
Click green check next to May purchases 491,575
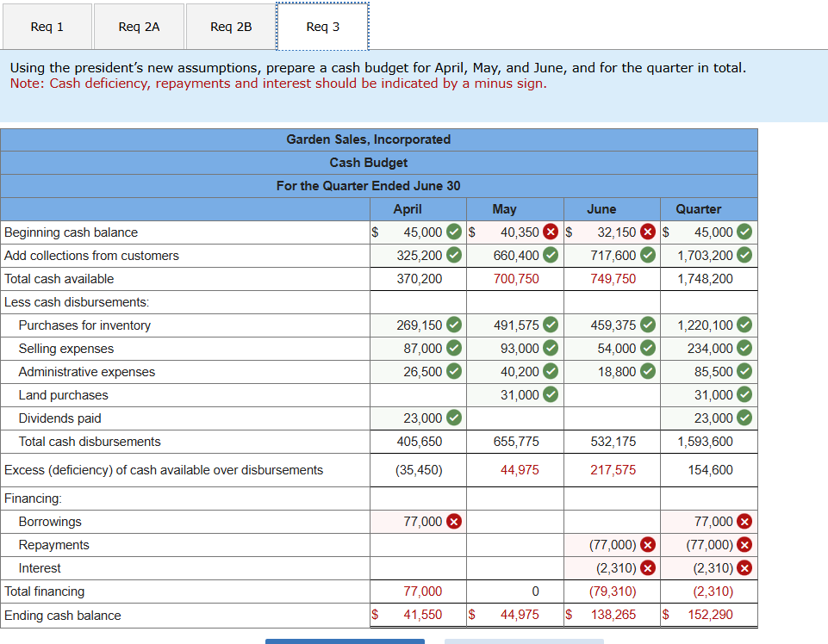[x=551, y=325]
